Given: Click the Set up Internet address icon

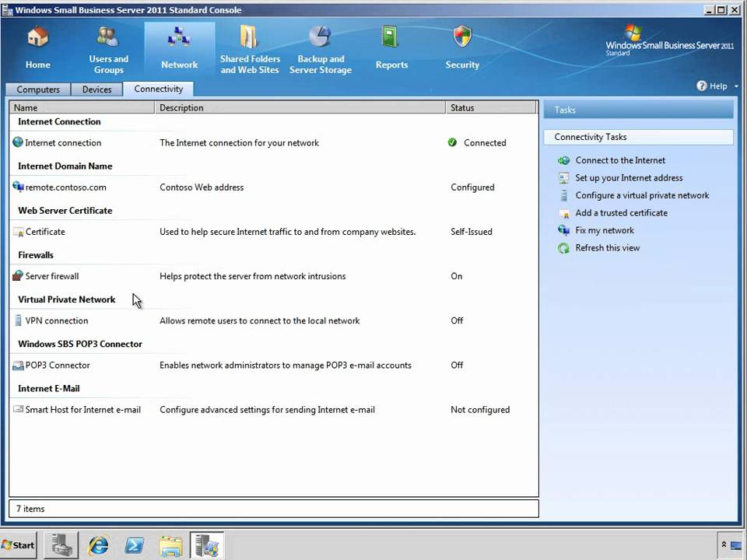Looking at the screenshot, I should tap(563, 178).
